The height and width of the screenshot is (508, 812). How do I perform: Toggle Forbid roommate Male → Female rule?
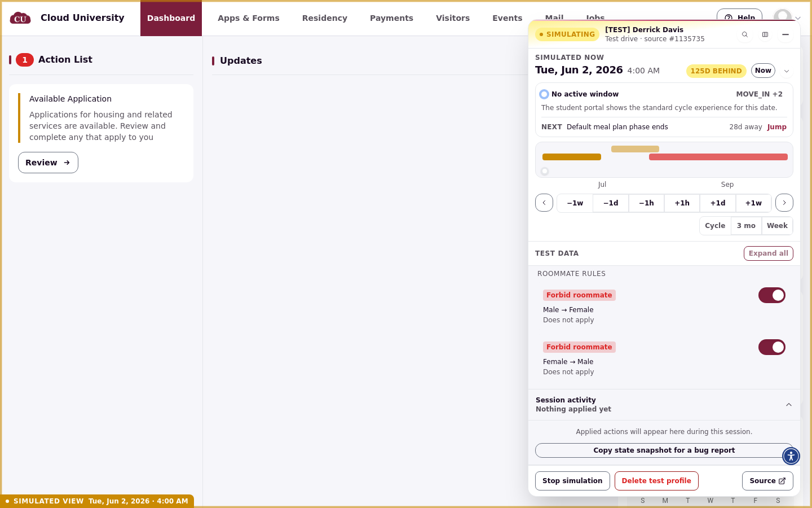[x=772, y=295]
